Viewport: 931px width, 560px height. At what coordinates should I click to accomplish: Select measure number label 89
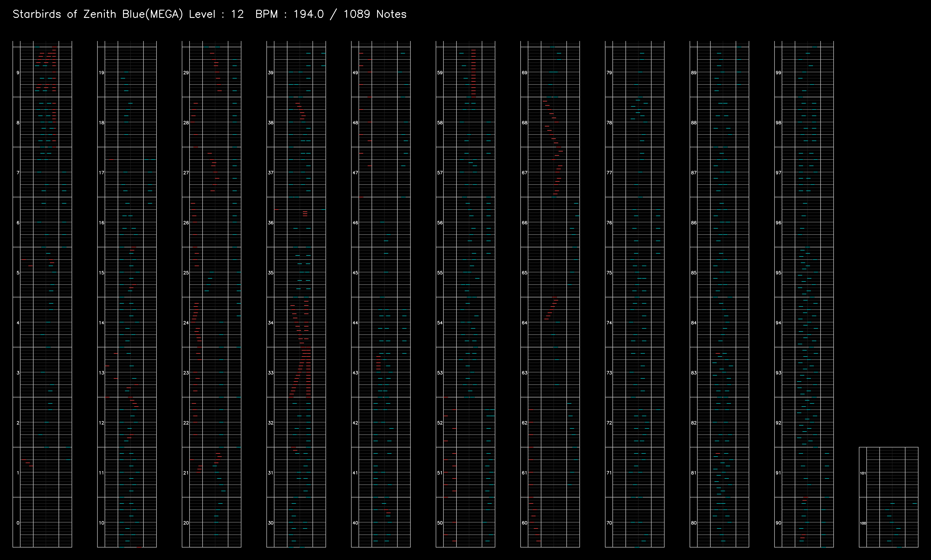click(x=694, y=73)
